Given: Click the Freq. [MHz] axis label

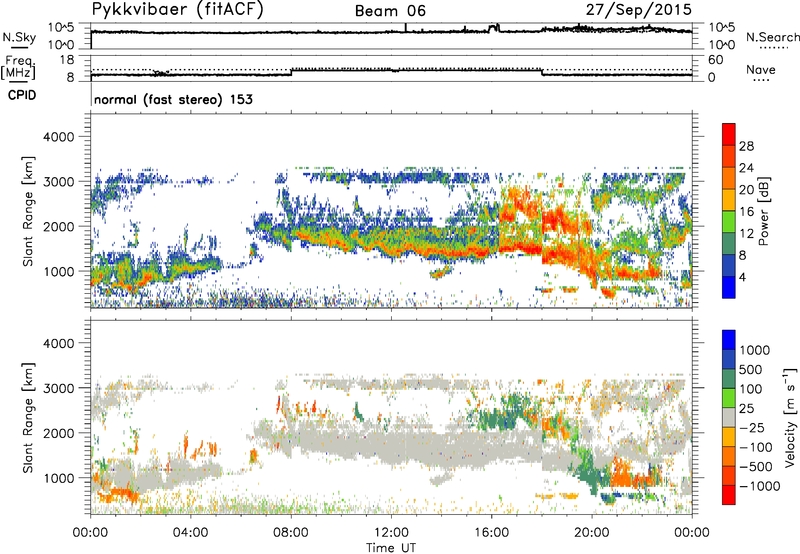Looking at the screenshot, I should 18,67.
